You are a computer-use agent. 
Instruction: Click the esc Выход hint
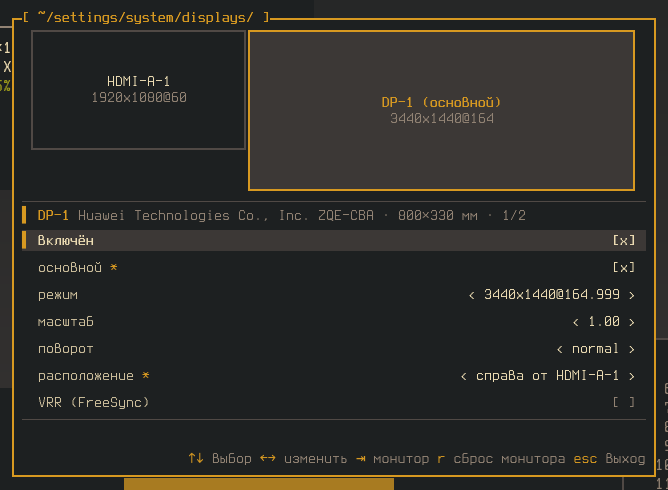pyautogui.click(x=609, y=458)
